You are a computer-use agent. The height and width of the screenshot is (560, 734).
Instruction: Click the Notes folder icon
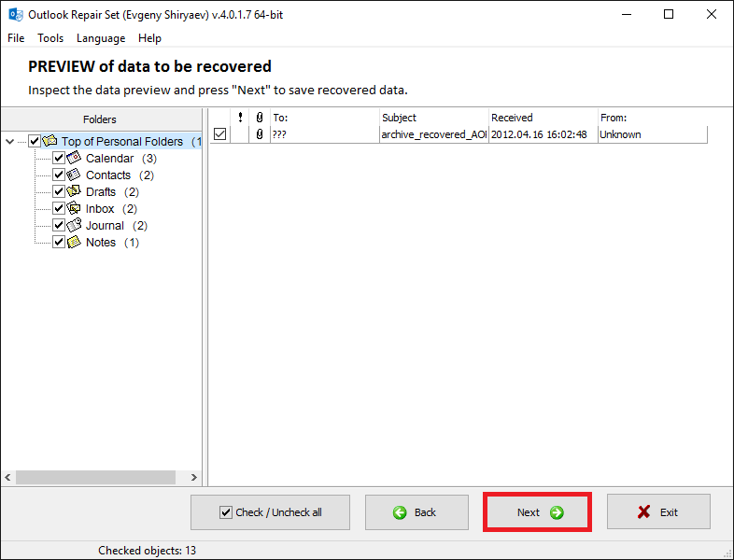coord(74,242)
